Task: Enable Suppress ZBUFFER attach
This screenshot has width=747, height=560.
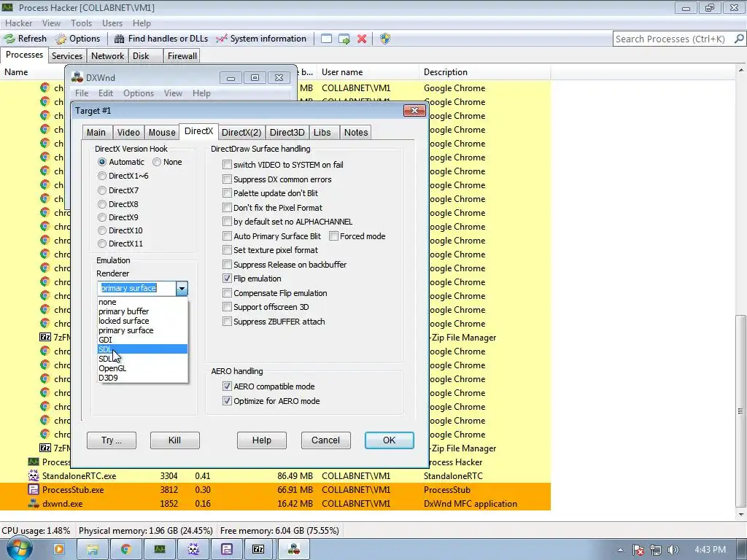Action: tap(228, 322)
